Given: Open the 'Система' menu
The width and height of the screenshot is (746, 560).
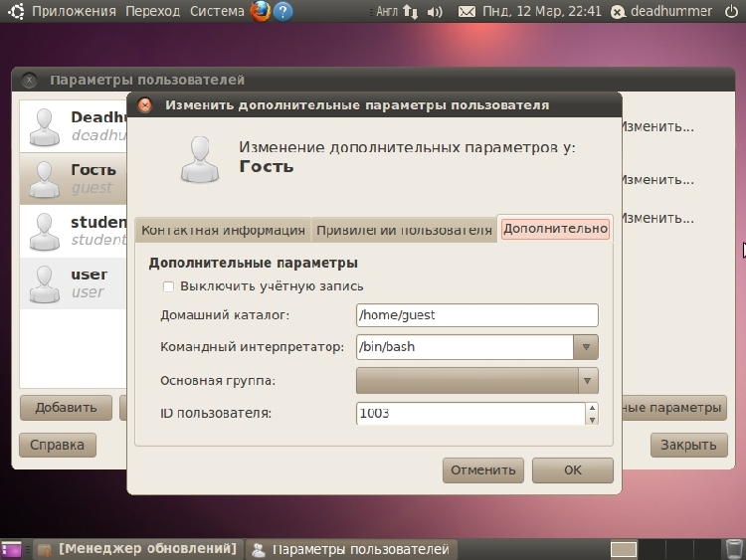Looking at the screenshot, I should pyautogui.click(x=217, y=12).
